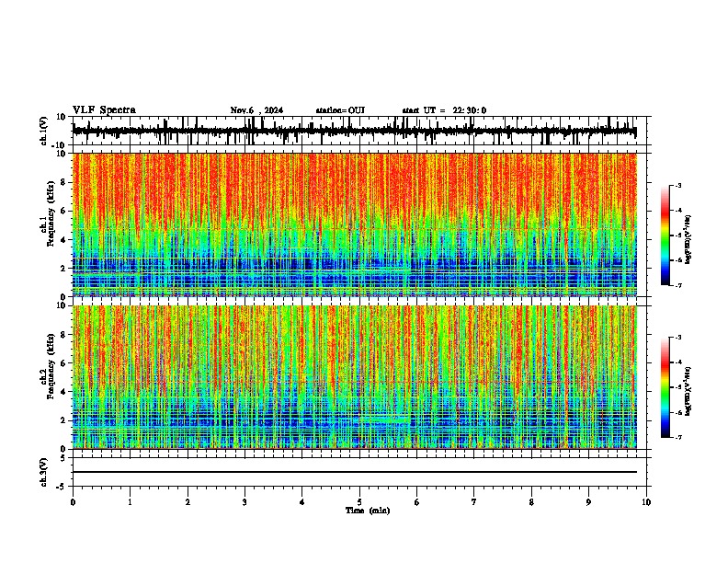Click the "station=OUI" header label
728x563 pixels.
[x=340, y=110]
